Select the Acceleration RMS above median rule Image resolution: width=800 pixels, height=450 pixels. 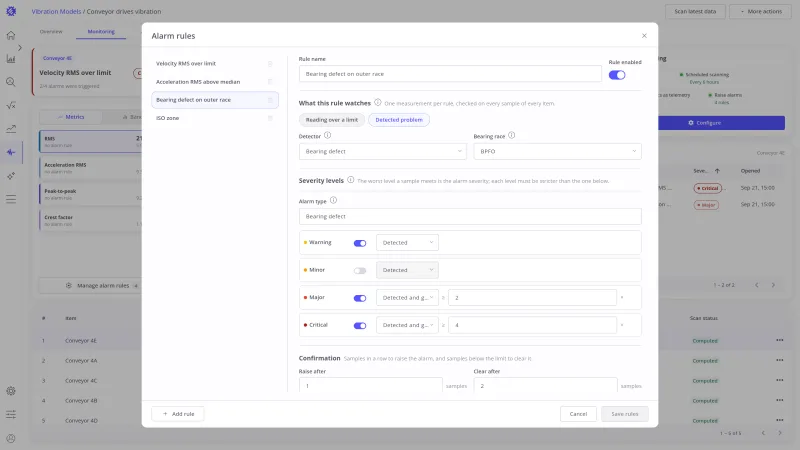215,82
